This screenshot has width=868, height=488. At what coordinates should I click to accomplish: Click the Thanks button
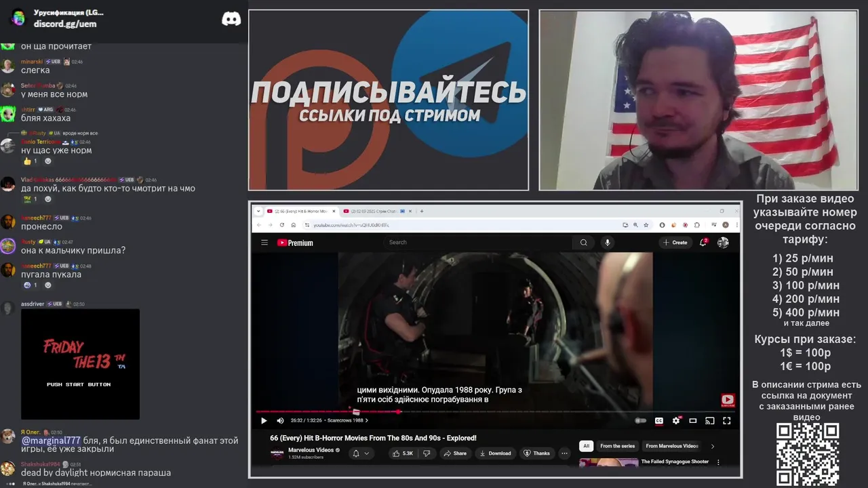tap(536, 453)
